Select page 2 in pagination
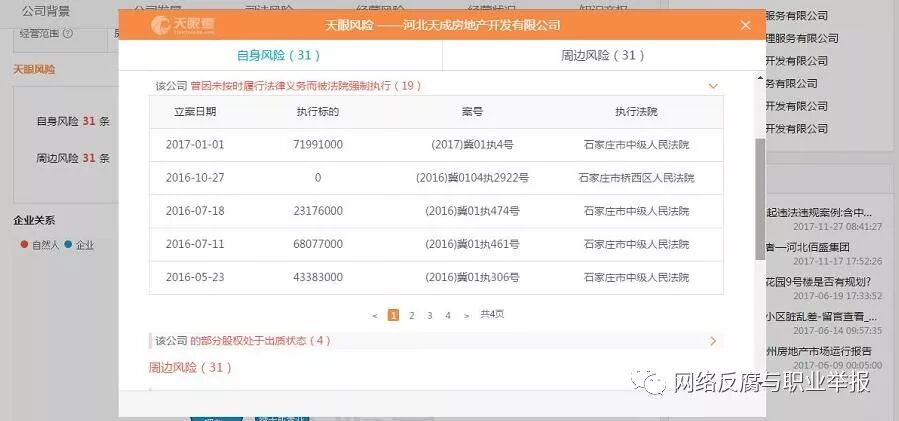899x421 pixels. pos(411,315)
